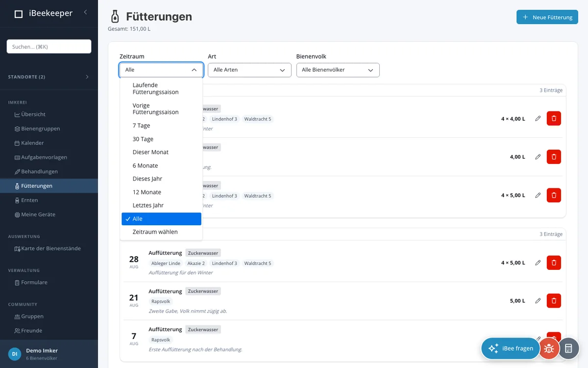Delete the first 4 × 4,00 L entry
588x368 pixels.
(554, 118)
